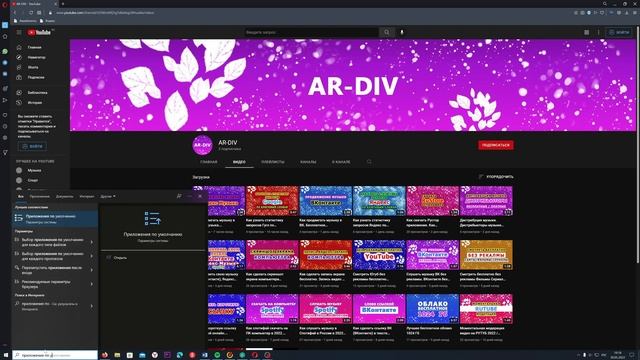This screenshot has height=360, width=640.
Task: Open Windows Start menu
Action: tap(6, 355)
